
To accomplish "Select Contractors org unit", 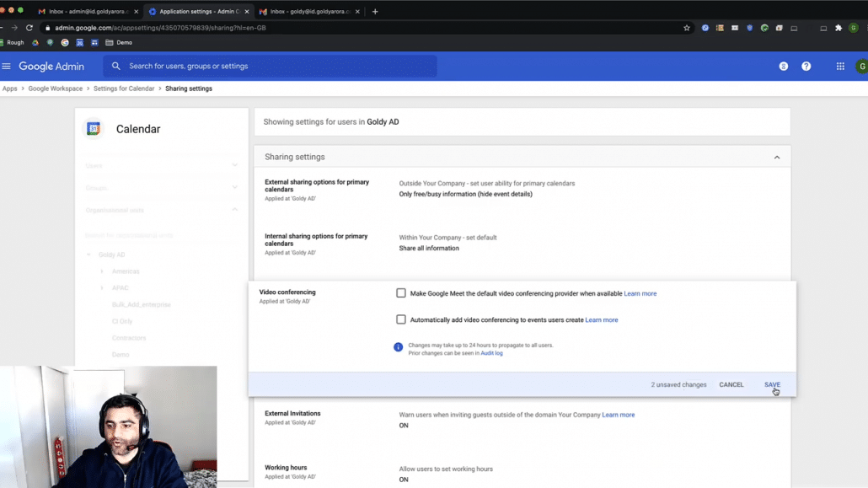I will [129, 338].
